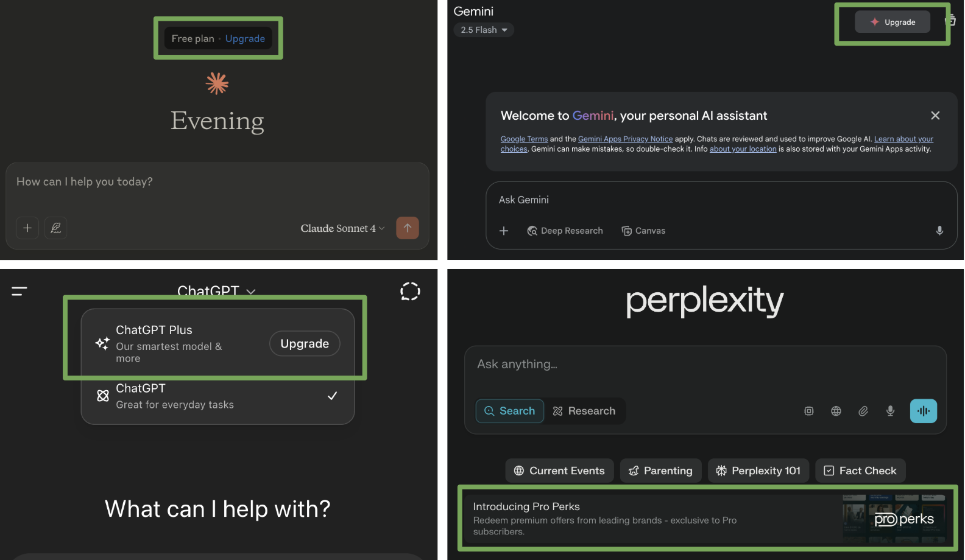
Task: Open the writing style icon in Claude
Action: (x=56, y=228)
